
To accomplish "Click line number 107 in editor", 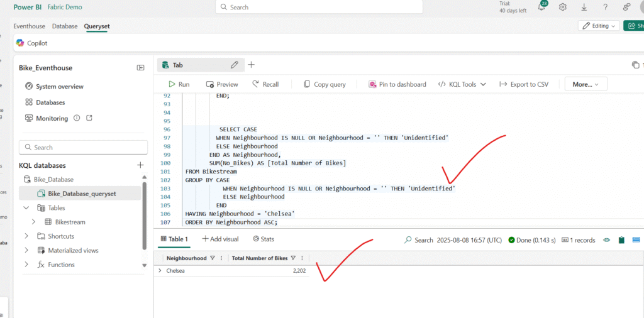I will (166, 222).
